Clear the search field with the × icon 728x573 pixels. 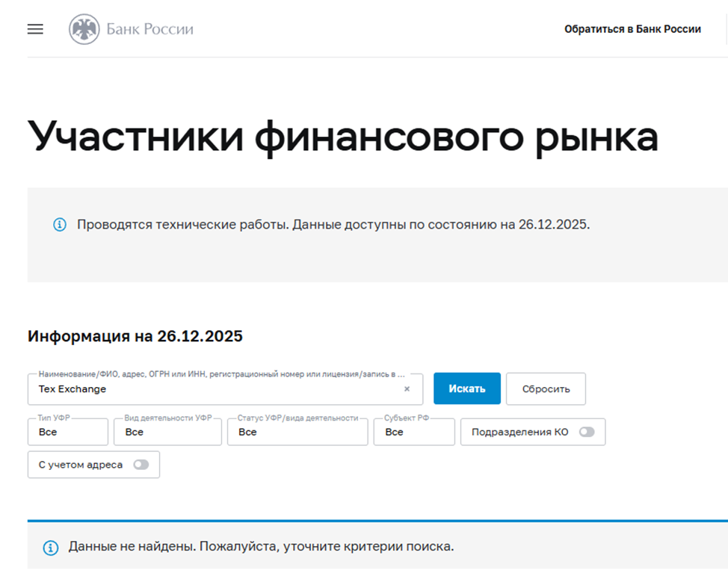(x=407, y=389)
